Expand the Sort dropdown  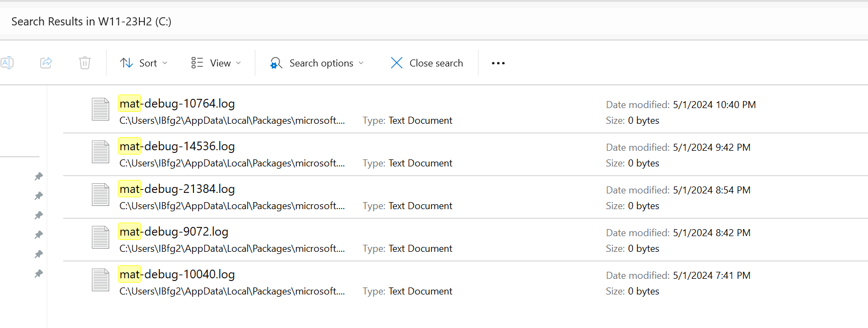pos(144,63)
